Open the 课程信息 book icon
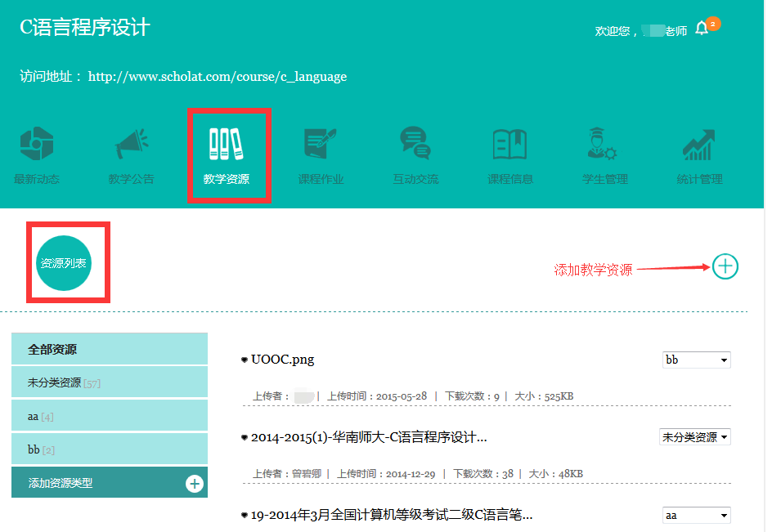Viewport: 781px width, 532px height. 510,145
